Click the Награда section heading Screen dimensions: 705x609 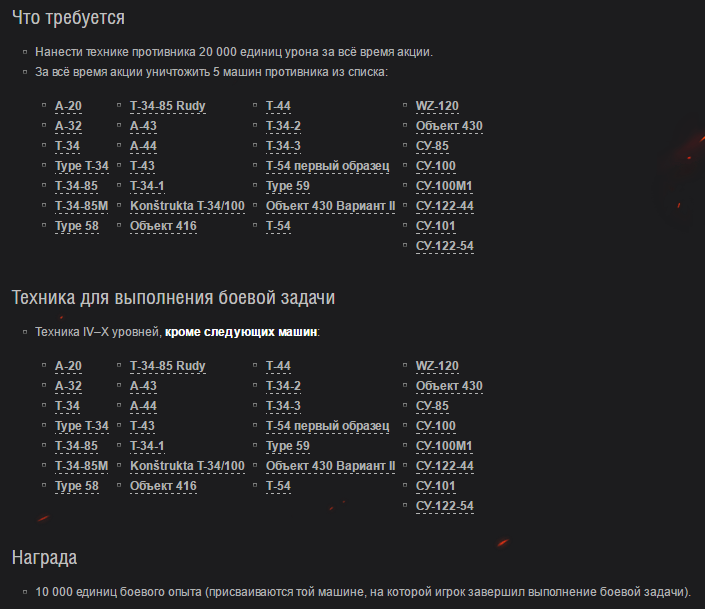click(x=45, y=558)
